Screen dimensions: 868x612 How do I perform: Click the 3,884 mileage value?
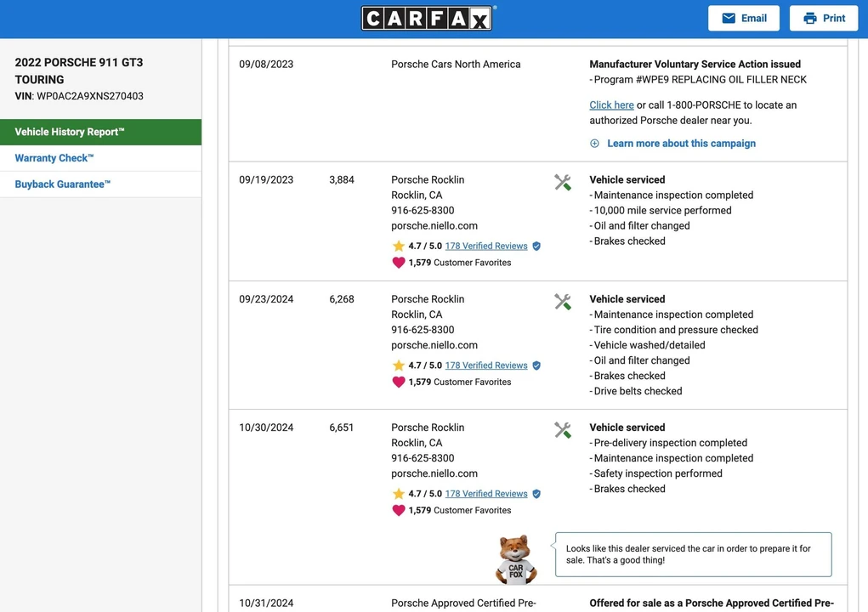click(x=342, y=180)
